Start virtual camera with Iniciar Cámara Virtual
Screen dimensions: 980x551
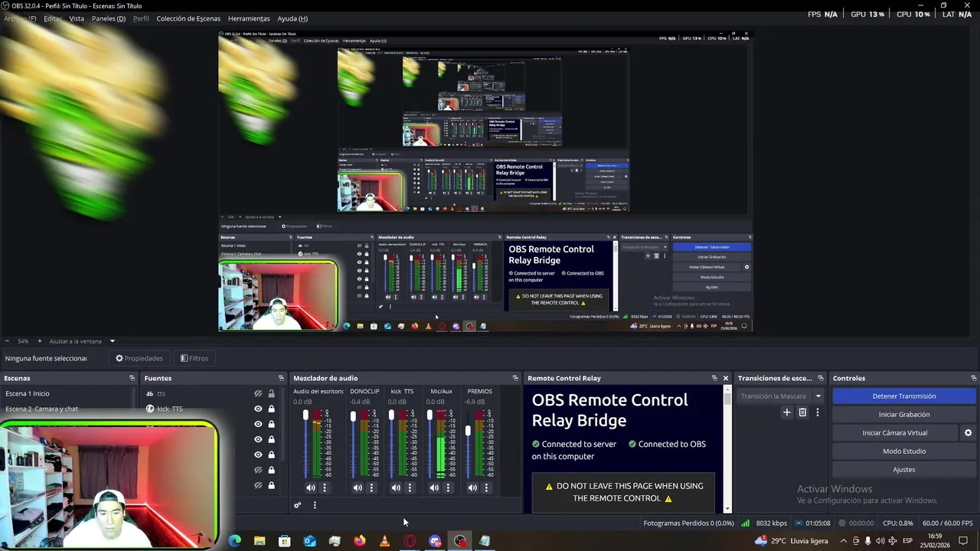tap(895, 433)
